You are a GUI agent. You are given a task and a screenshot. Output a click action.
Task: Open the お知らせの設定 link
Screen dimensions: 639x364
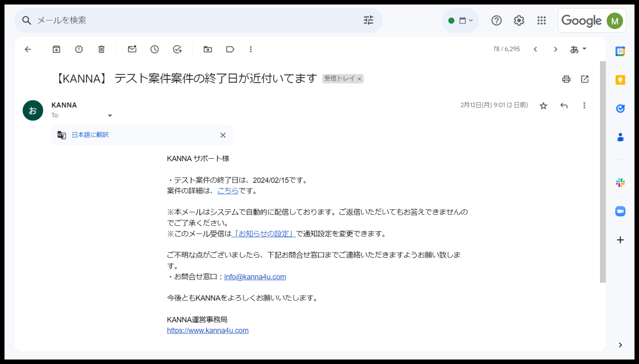264,234
